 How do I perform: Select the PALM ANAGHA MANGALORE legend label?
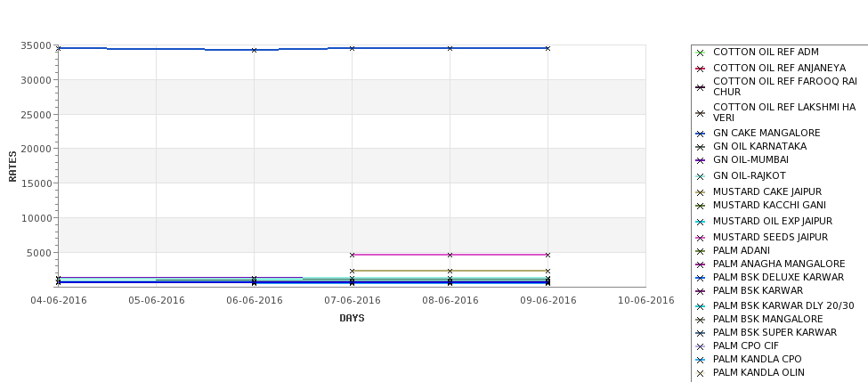[x=779, y=264]
